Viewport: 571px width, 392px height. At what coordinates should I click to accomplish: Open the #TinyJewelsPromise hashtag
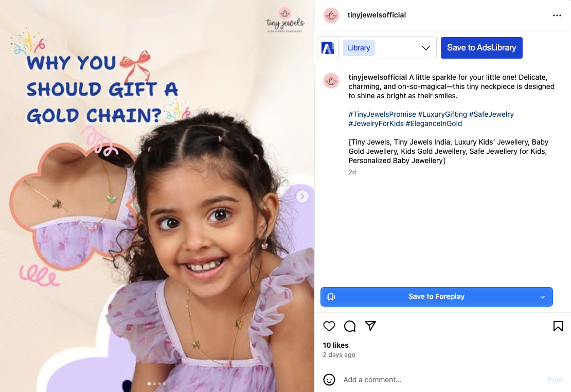click(x=382, y=114)
